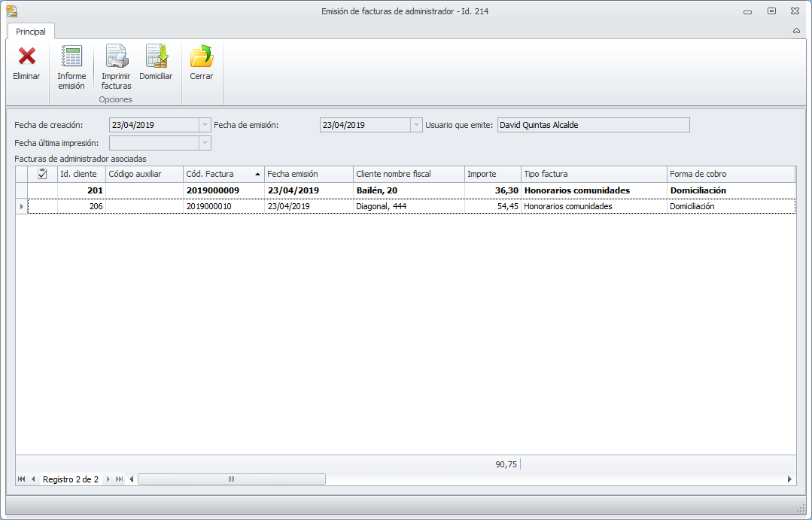Sort by Forma de cobro column

tap(731, 174)
